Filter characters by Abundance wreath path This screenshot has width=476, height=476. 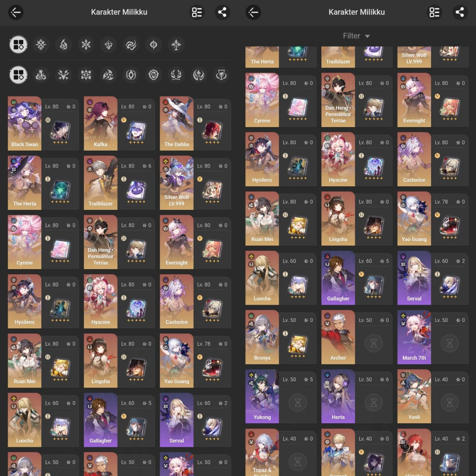(176, 75)
